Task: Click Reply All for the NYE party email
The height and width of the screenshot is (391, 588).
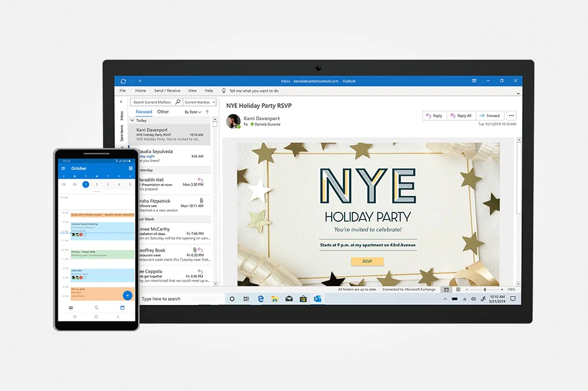Action: [461, 116]
